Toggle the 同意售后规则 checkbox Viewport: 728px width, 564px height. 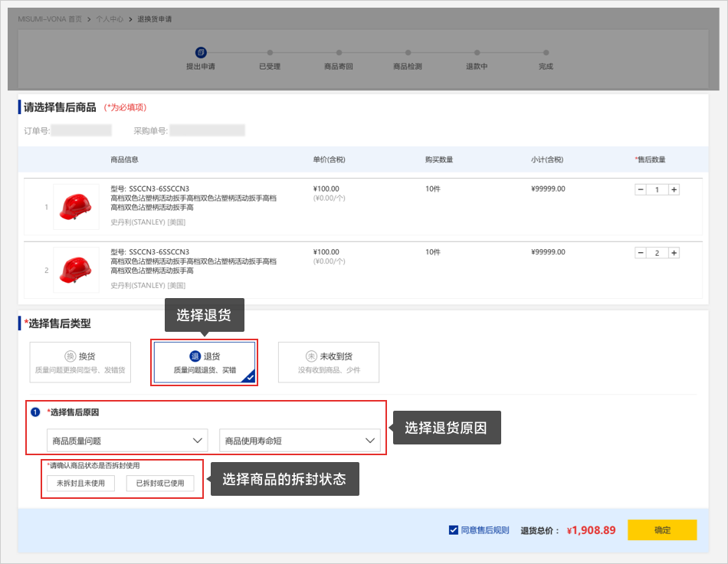pos(454,530)
